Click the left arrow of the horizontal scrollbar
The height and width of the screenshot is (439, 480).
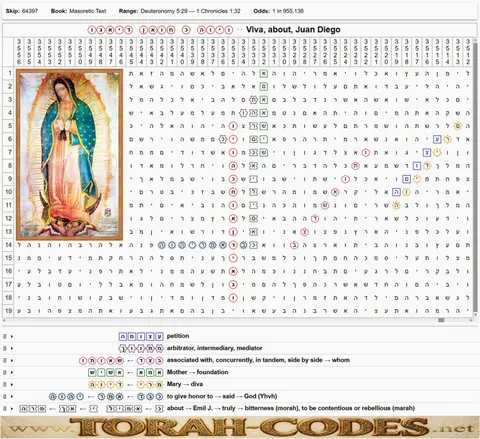4,320
